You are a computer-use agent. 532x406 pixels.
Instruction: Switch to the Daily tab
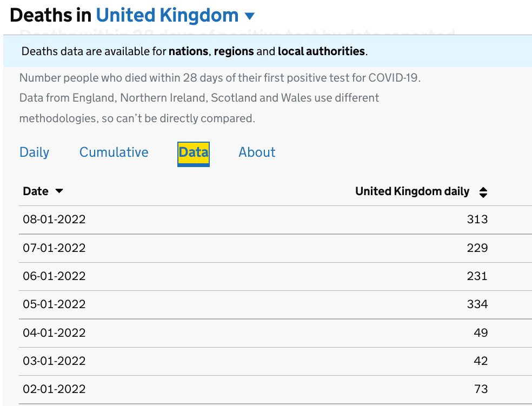click(34, 152)
